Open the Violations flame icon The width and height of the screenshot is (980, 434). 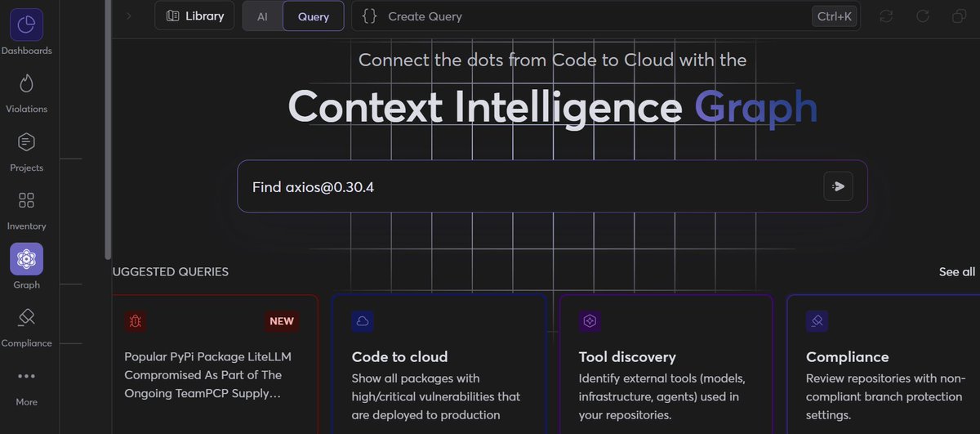[x=26, y=83]
